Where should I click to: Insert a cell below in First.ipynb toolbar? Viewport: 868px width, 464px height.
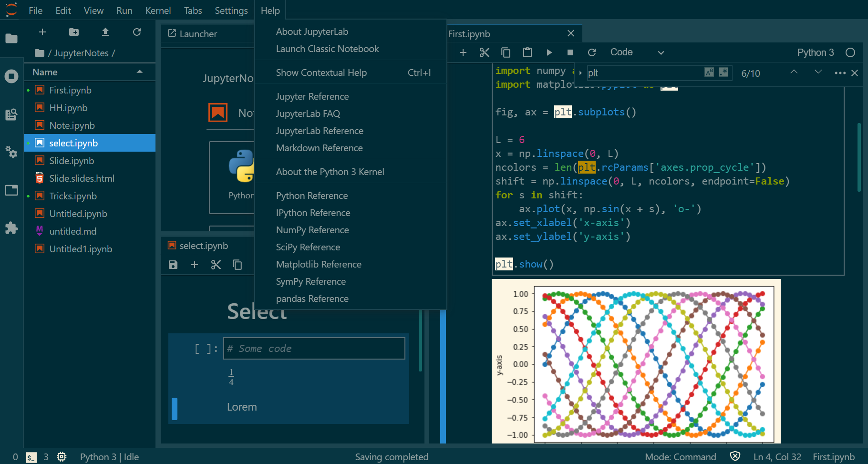point(463,52)
